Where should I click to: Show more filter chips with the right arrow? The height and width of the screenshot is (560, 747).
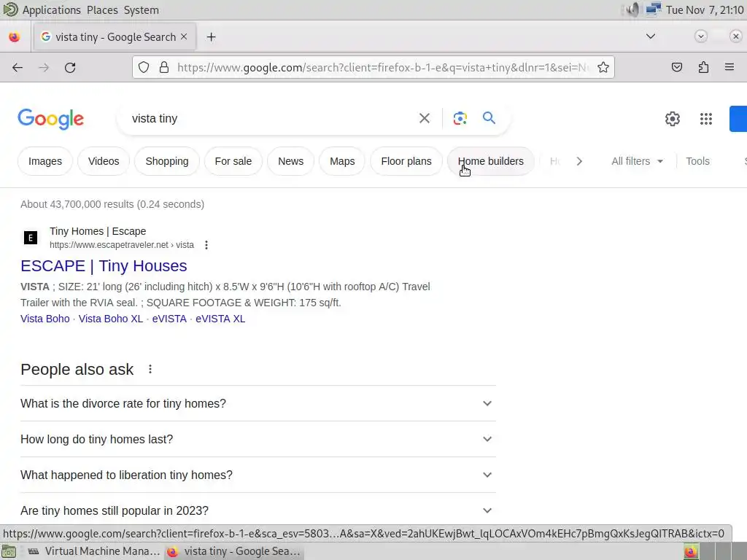click(579, 161)
